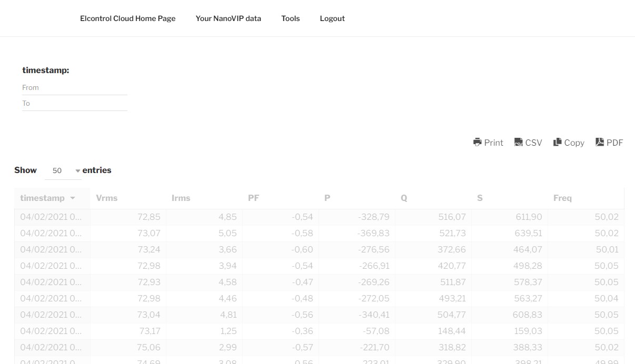Focus the timestamp To field
Screen dimensions: 635x364
tap(75, 104)
